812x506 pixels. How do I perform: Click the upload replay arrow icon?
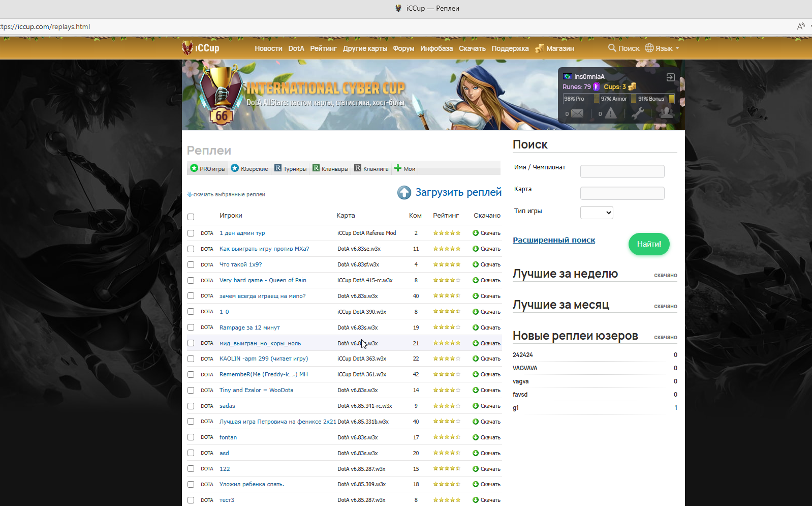404,192
